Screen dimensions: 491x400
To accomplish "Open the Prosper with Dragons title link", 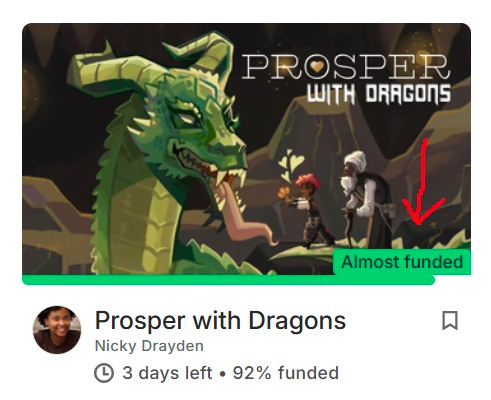I will [x=220, y=321].
